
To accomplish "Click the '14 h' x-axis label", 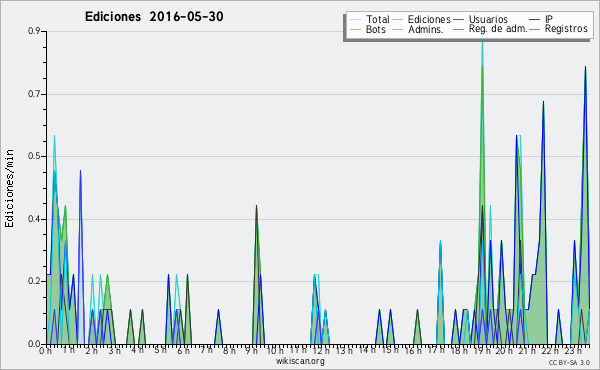I will [x=367, y=350].
